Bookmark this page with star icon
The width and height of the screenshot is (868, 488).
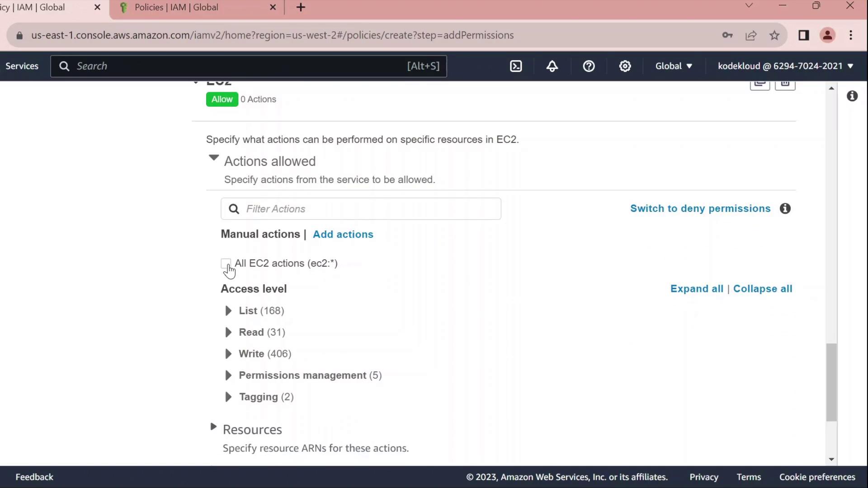click(774, 35)
